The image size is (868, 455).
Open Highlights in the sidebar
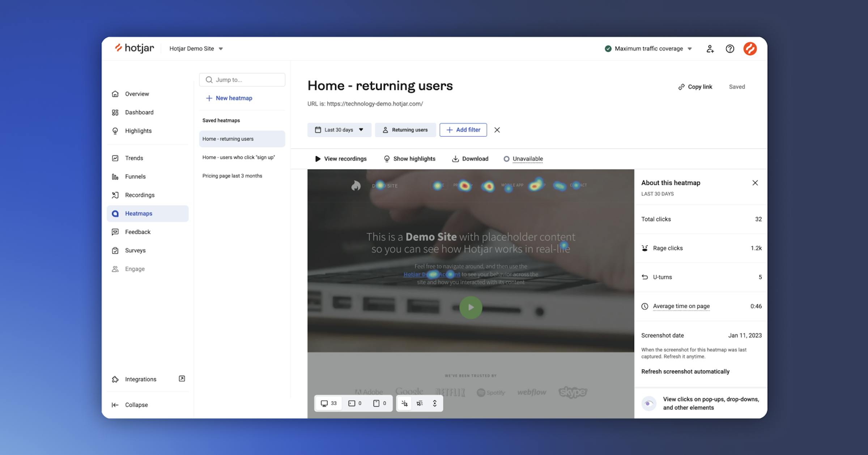(x=148, y=131)
